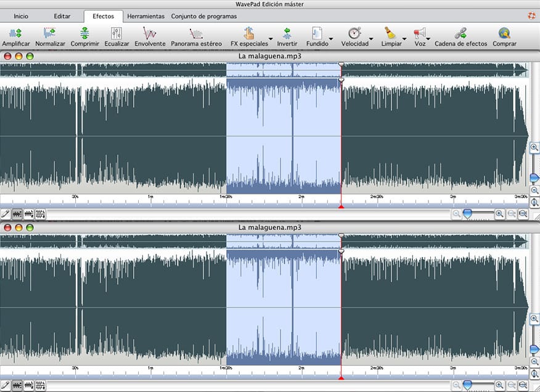Toggle pencil edit mode in lower window
Viewport: 540px width, 392px height.
coord(5,385)
